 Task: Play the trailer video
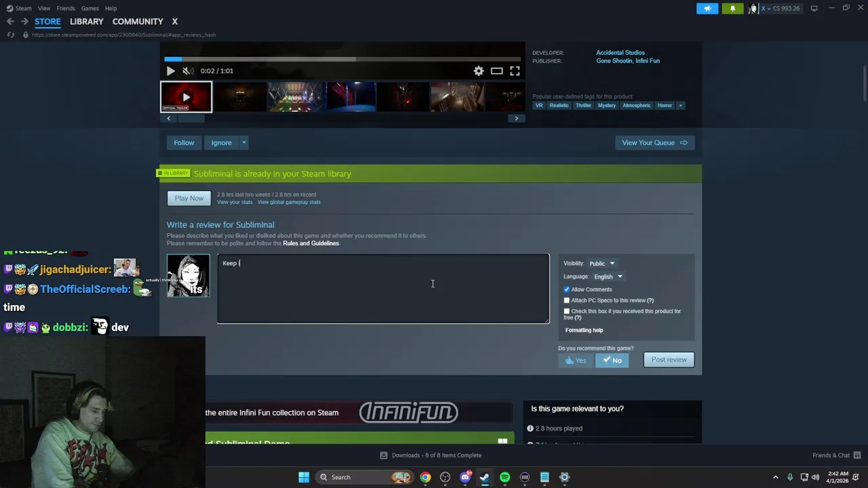[170, 70]
